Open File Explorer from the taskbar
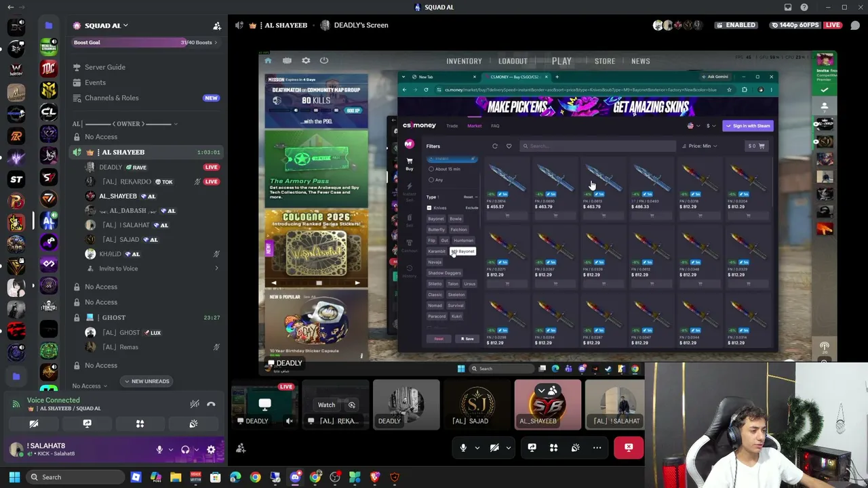The image size is (868, 488). coord(176,477)
